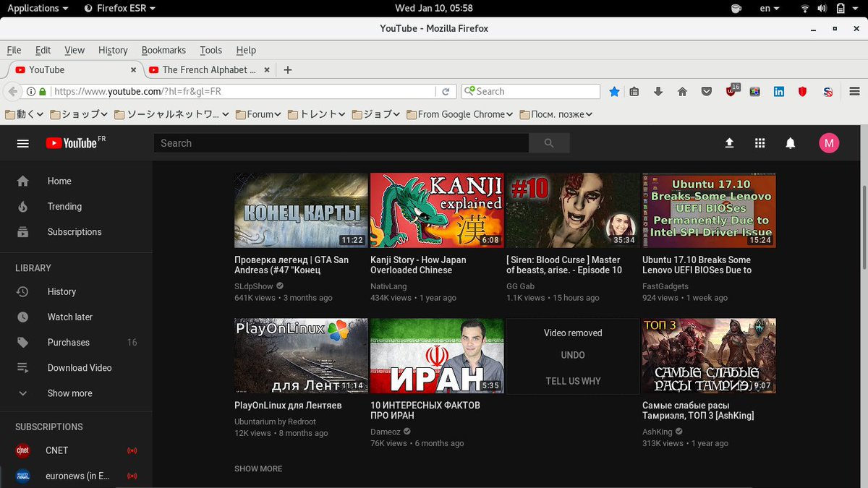Image resolution: width=868 pixels, height=488 pixels.
Task: Switch to The French Alphabet tab
Action: (x=209, y=69)
